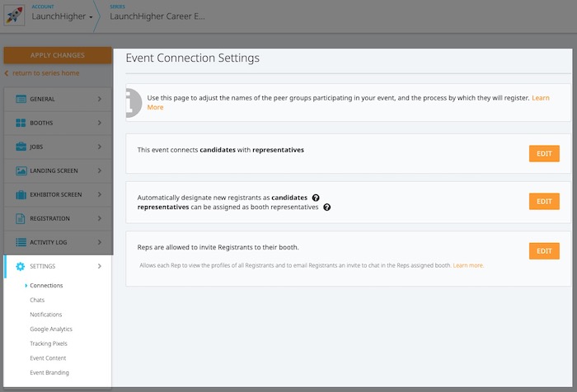Click the Booths grid icon
Viewport: 577px width, 392px height.
(21, 123)
